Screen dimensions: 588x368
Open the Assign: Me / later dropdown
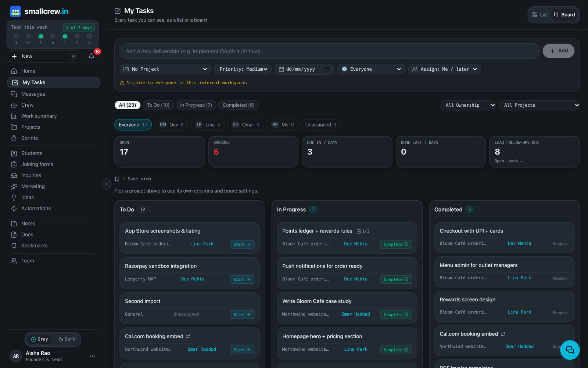(445, 69)
